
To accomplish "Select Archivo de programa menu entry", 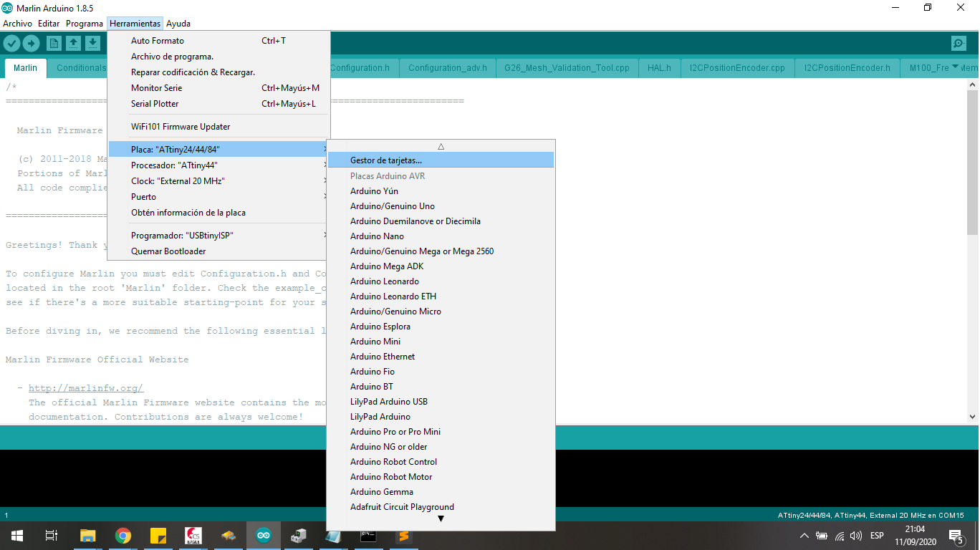I will [x=218, y=57].
